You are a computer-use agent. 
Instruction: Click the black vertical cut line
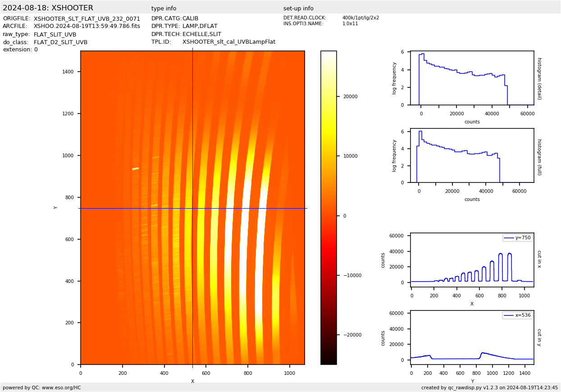tap(192, 135)
